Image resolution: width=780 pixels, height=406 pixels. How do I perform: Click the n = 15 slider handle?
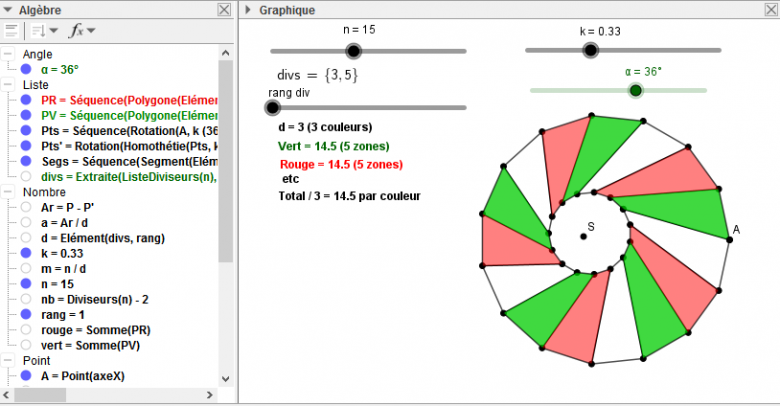tap(352, 51)
